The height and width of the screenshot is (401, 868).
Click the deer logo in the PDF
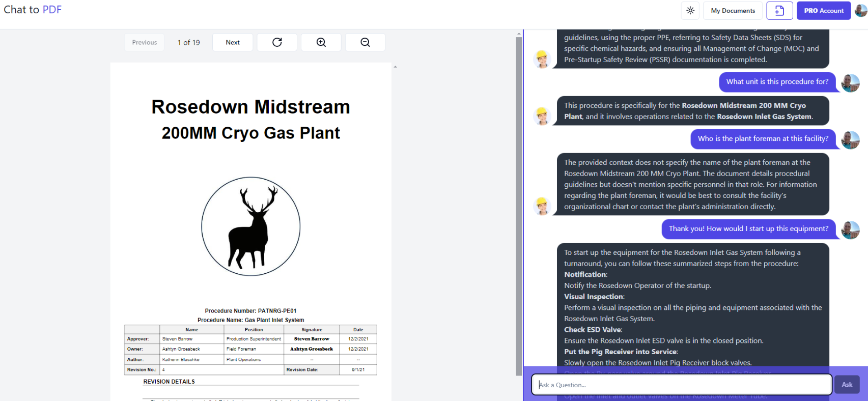[251, 226]
